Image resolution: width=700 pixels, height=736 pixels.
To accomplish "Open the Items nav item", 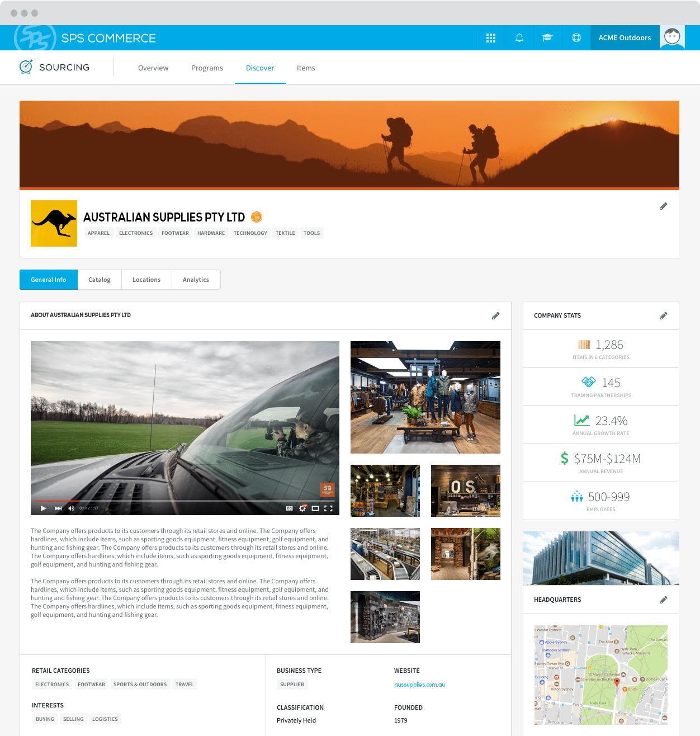I will (306, 68).
